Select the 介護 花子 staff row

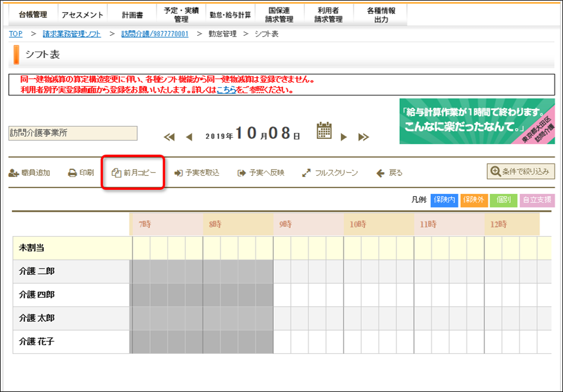pyautogui.click(x=72, y=342)
